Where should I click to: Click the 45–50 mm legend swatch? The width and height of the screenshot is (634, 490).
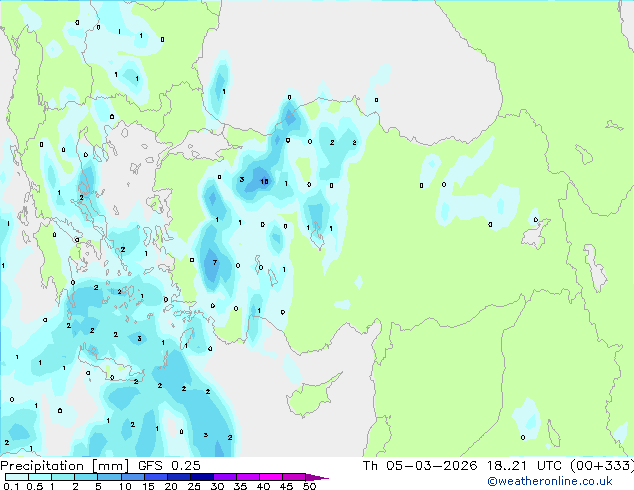(294, 477)
